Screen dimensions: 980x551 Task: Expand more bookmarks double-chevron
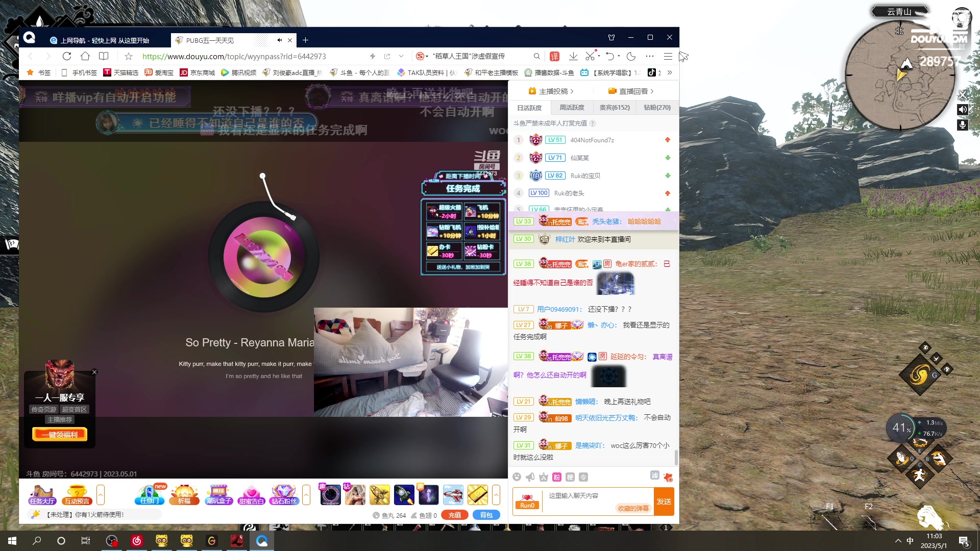(670, 72)
